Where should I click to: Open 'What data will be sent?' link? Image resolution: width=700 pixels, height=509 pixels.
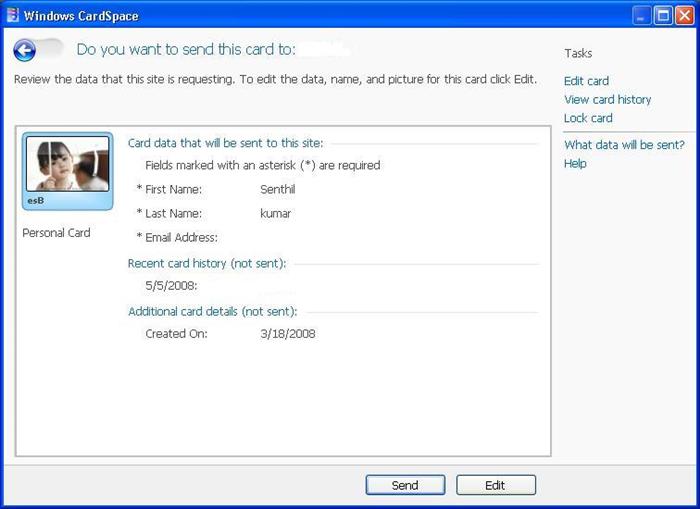click(x=624, y=145)
